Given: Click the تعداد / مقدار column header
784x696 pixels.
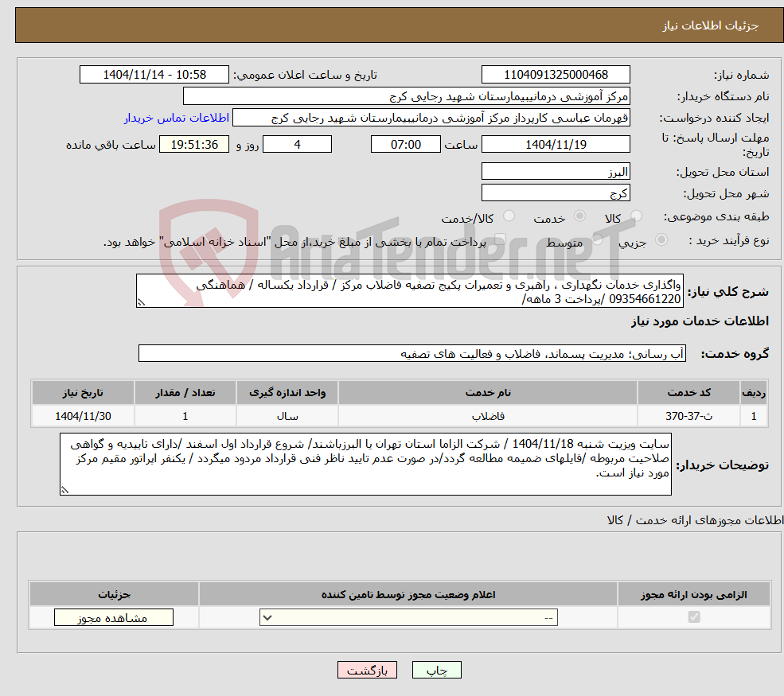Looking at the screenshot, I should [185, 393].
